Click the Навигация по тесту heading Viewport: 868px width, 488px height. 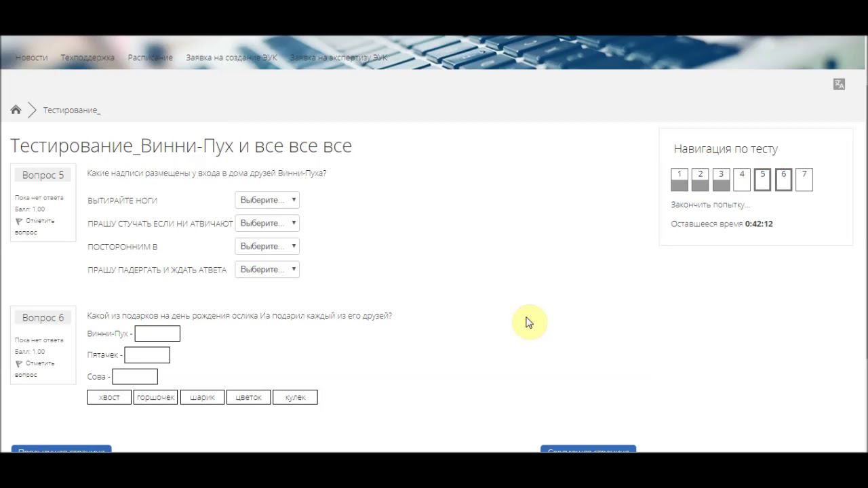726,149
